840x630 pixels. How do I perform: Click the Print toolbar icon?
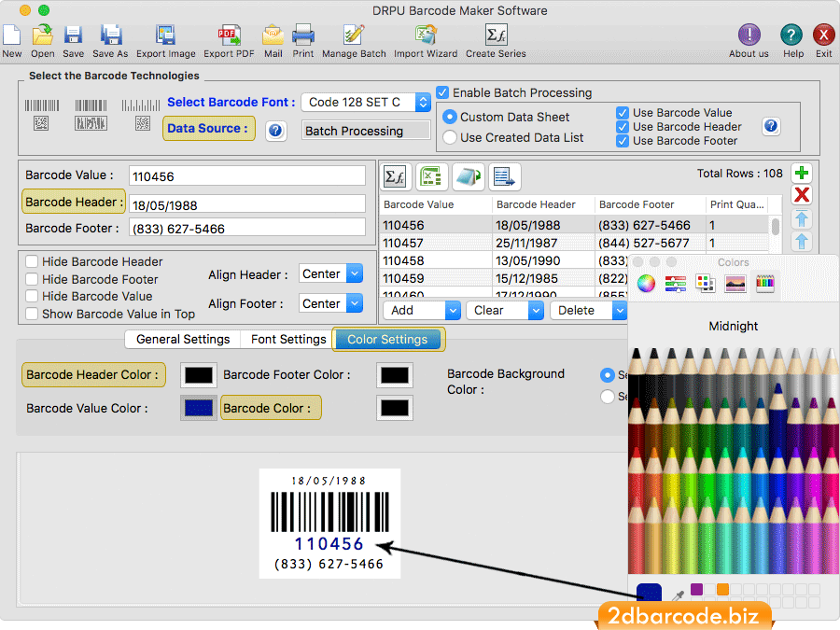pyautogui.click(x=302, y=35)
